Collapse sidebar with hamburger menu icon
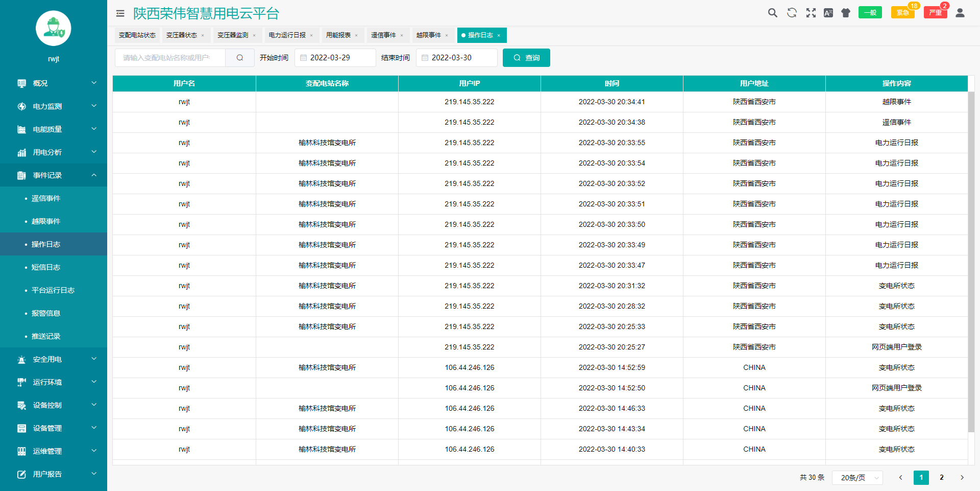 pyautogui.click(x=120, y=14)
